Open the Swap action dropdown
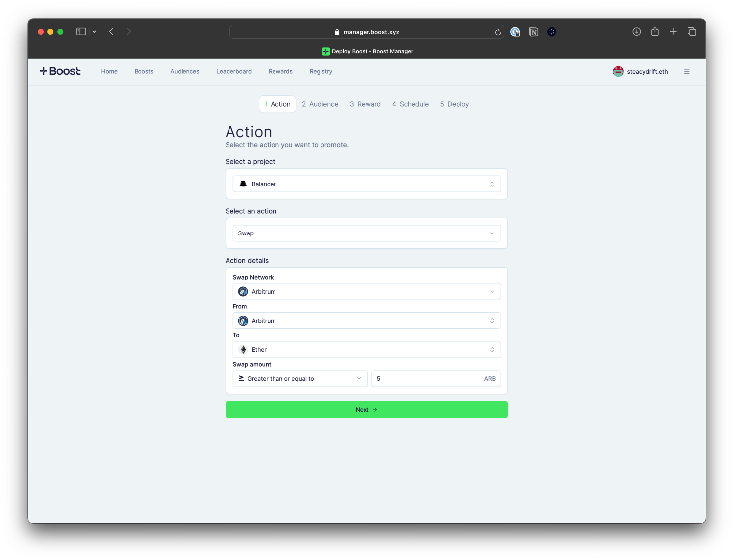Image resolution: width=734 pixels, height=560 pixels. click(367, 233)
